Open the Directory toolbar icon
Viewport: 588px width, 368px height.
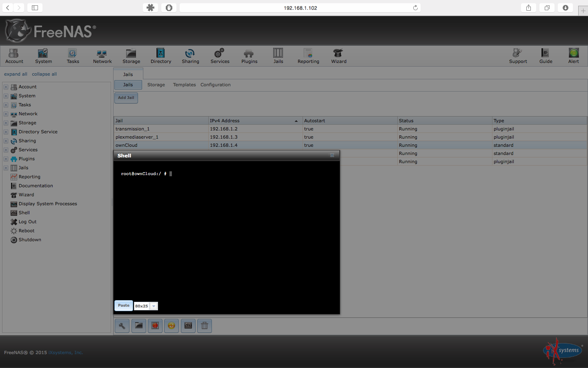161,56
